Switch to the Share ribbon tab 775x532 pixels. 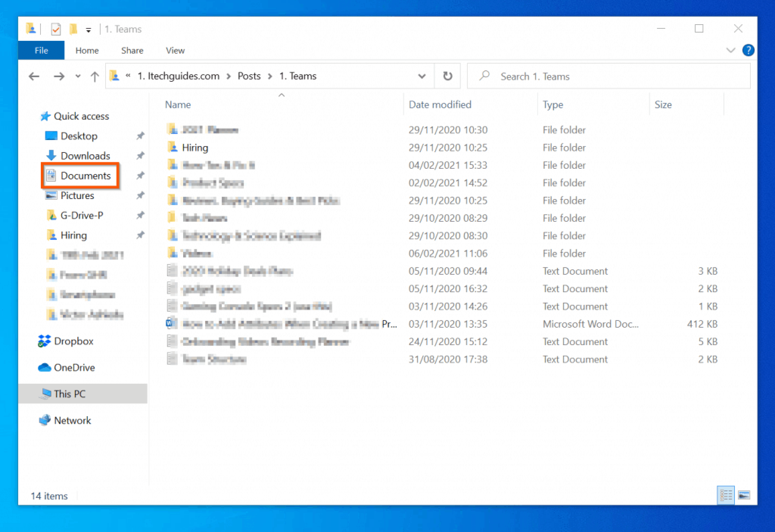132,50
